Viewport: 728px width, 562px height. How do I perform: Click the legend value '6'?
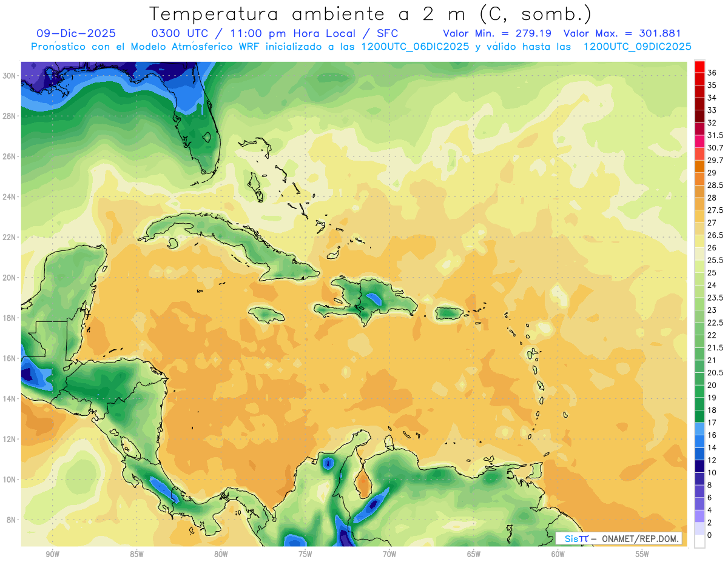click(x=710, y=498)
